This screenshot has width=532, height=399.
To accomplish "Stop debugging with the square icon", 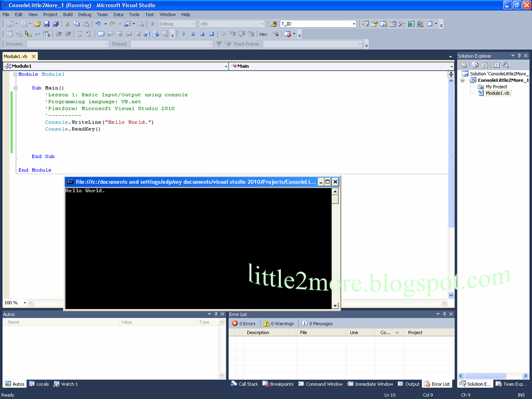I will pyautogui.click(x=202, y=34).
